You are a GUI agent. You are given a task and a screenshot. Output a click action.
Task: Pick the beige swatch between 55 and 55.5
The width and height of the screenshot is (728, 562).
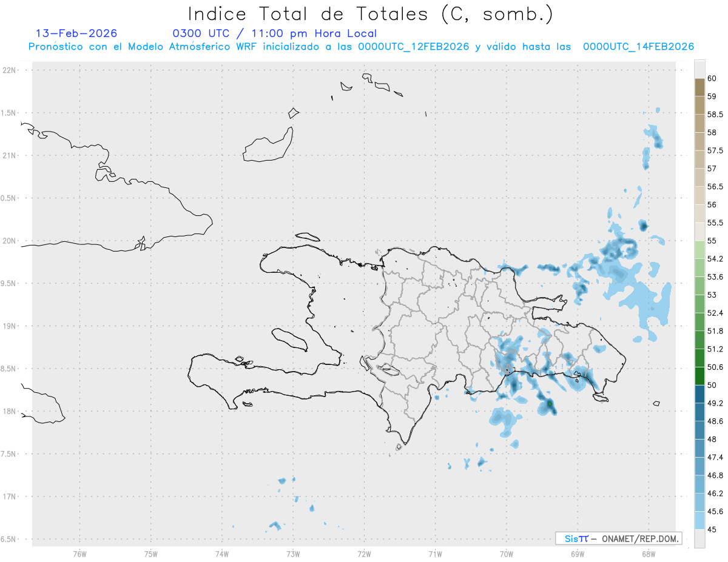pyautogui.click(x=699, y=232)
